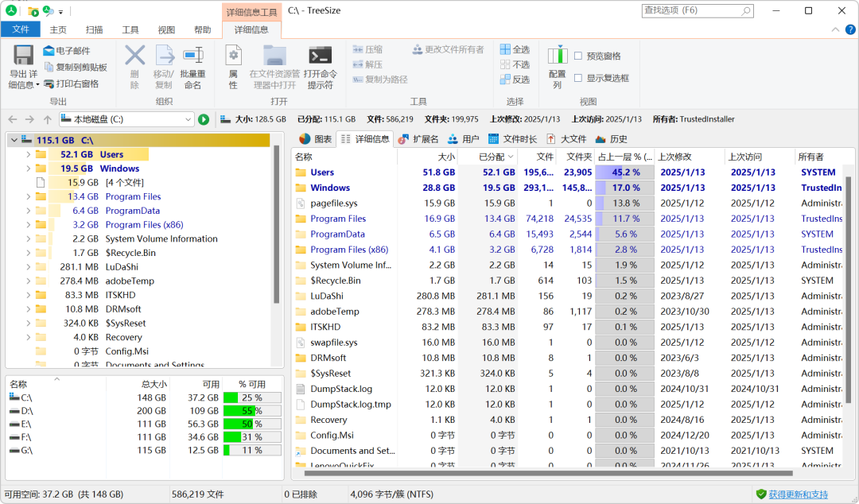Collapse the ribbon with chevron
Image resolution: width=859 pixels, height=504 pixels.
835,29
